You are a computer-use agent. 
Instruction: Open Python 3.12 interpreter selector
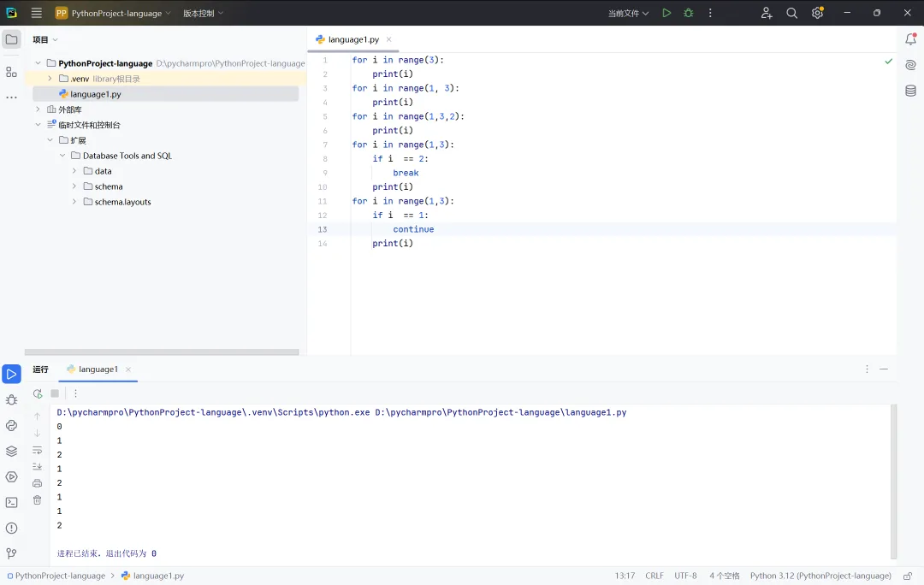(x=820, y=576)
